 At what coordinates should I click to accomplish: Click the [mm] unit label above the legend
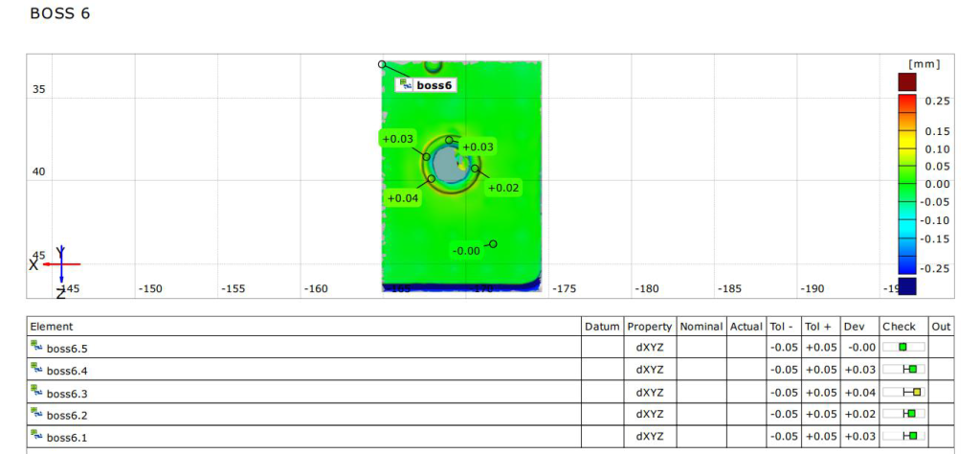(924, 64)
